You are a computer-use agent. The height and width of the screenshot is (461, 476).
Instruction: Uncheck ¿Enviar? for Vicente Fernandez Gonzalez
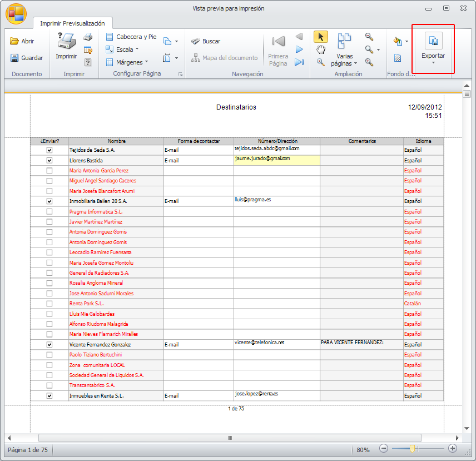49,345
